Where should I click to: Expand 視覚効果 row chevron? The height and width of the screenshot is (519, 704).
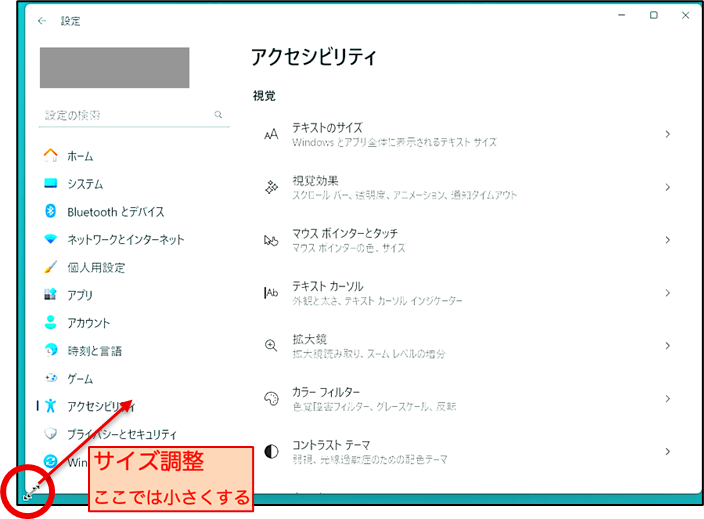[x=667, y=187]
